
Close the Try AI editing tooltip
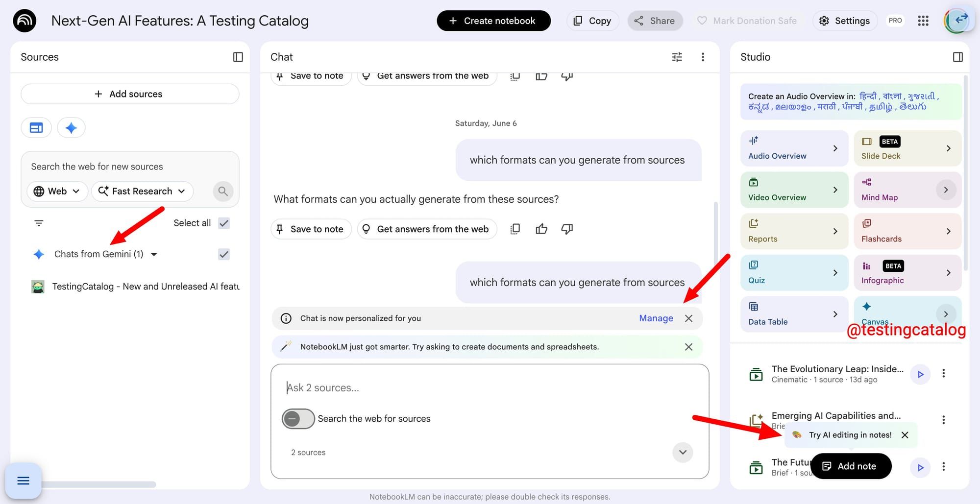[x=905, y=435]
